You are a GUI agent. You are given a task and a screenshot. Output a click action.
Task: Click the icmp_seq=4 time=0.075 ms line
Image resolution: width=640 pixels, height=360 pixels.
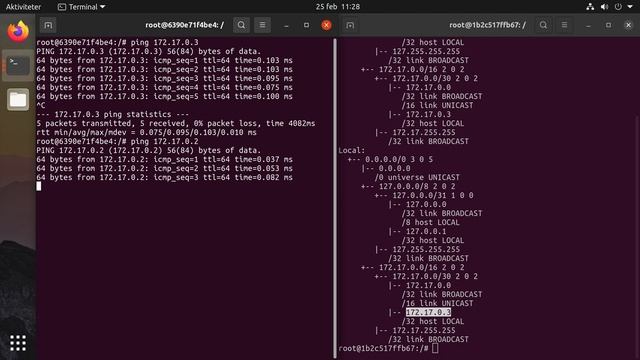[x=164, y=87]
